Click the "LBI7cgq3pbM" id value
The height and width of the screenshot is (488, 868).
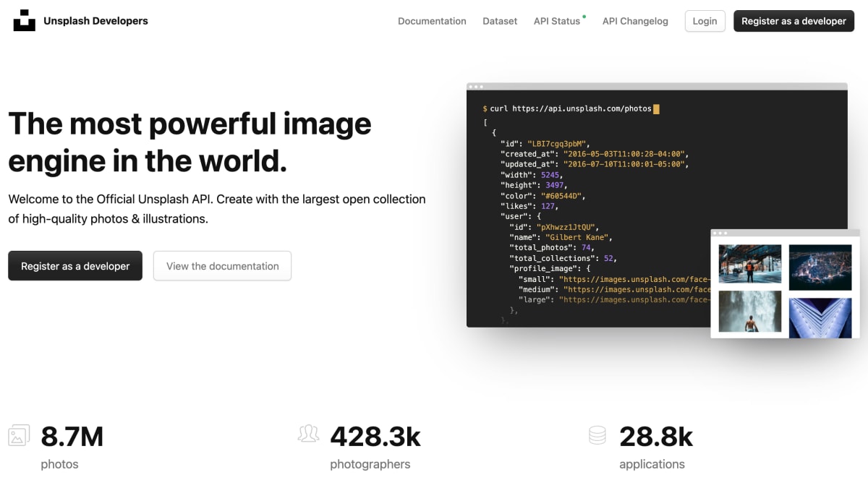(558, 144)
